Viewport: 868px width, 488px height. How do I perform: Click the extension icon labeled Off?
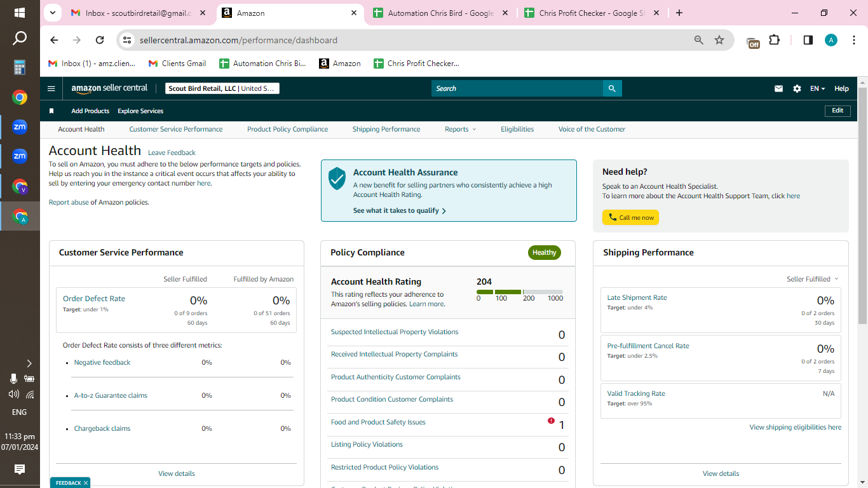click(753, 41)
